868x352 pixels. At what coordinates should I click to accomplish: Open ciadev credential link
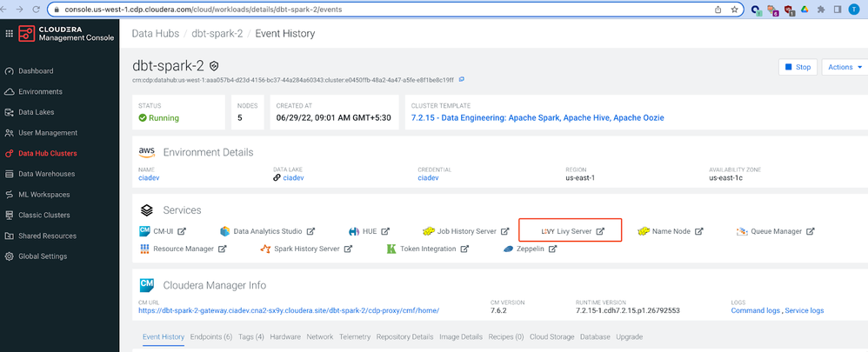(429, 177)
